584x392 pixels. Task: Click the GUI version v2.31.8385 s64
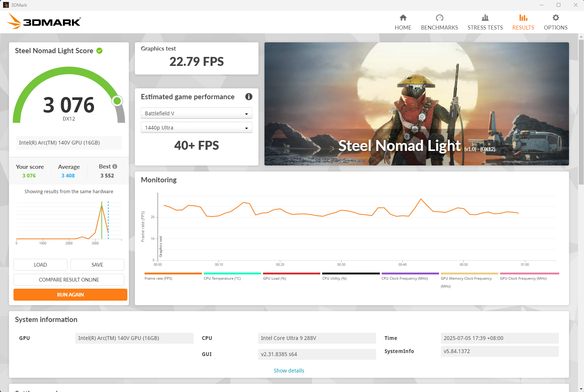pos(317,354)
